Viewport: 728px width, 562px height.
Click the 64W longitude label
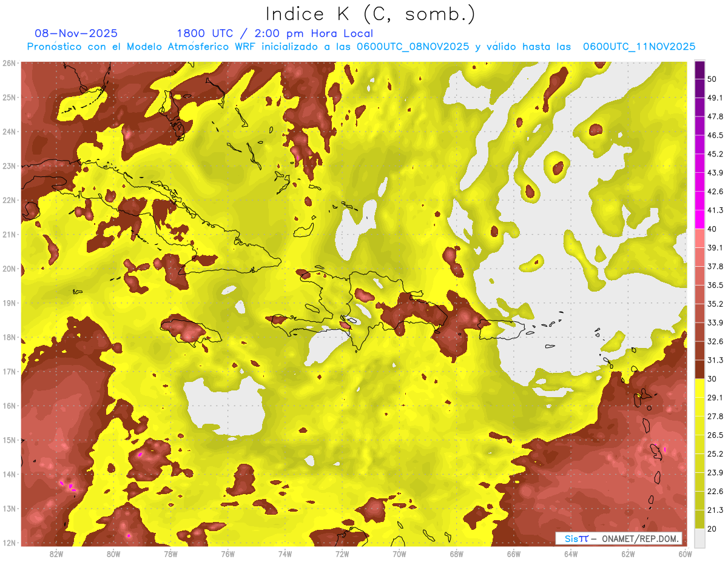[x=570, y=554]
